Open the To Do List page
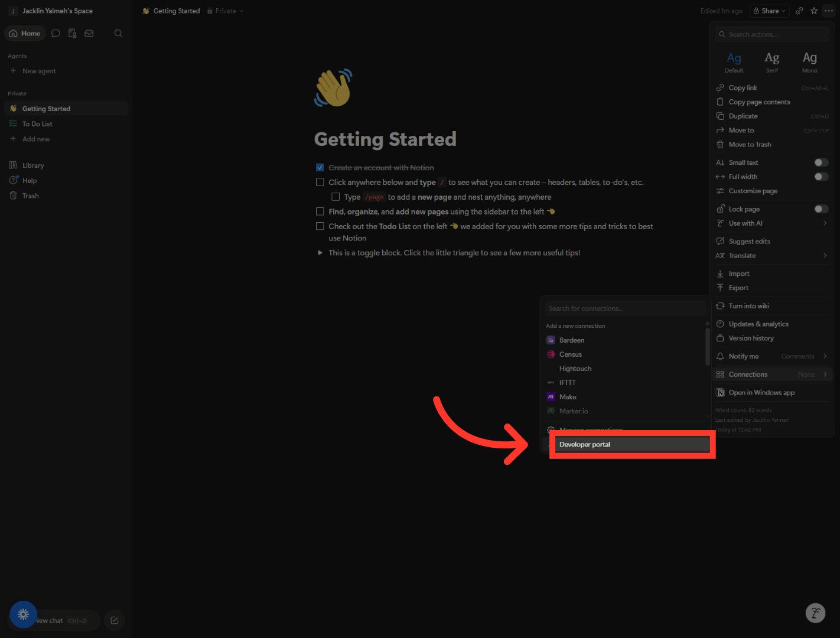The height and width of the screenshot is (638, 840). point(66,124)
